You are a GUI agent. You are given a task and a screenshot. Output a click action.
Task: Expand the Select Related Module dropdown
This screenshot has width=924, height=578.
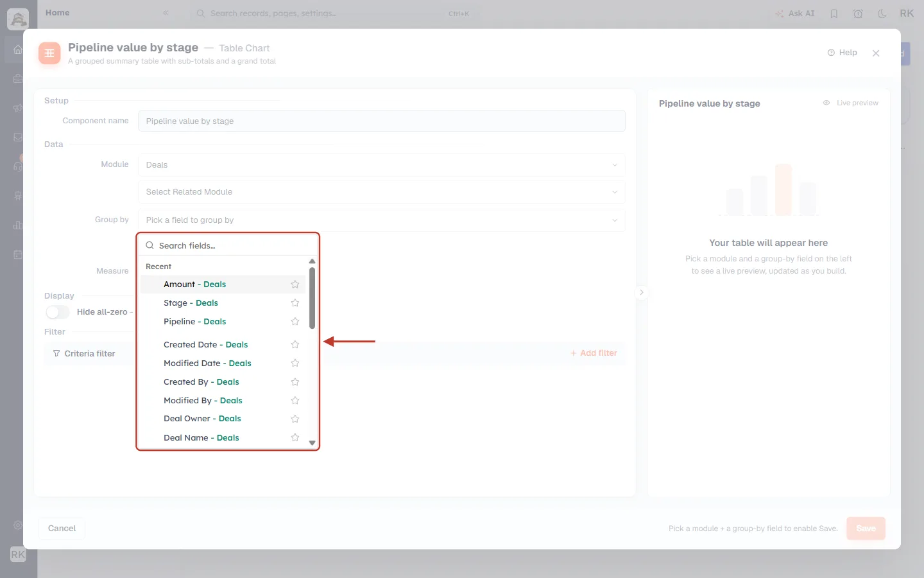tap(382, 192)
